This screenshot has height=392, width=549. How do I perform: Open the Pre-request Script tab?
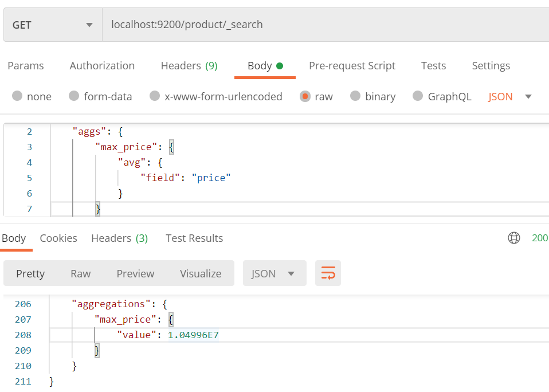click(352, 66)
